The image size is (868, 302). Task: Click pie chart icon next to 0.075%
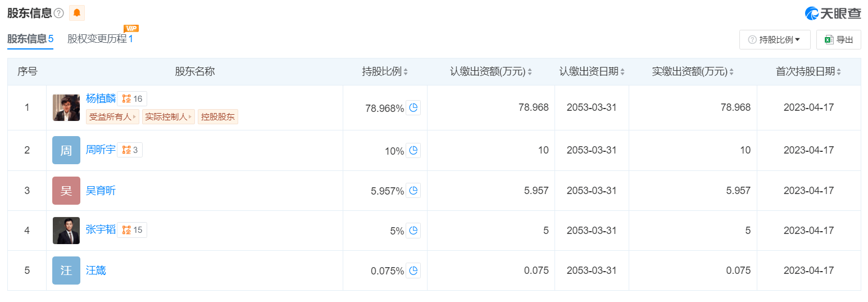(413, 271)
